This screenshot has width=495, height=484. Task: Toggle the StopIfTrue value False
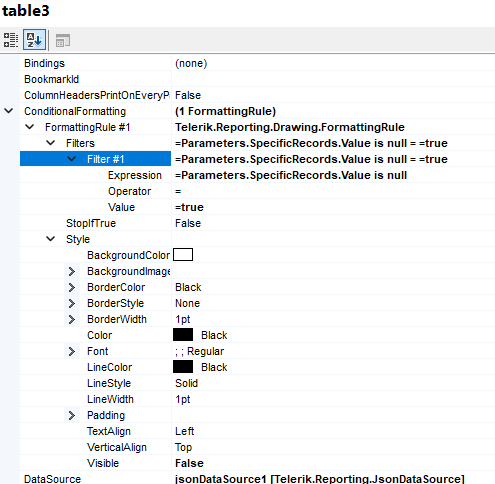click(333, 223)
